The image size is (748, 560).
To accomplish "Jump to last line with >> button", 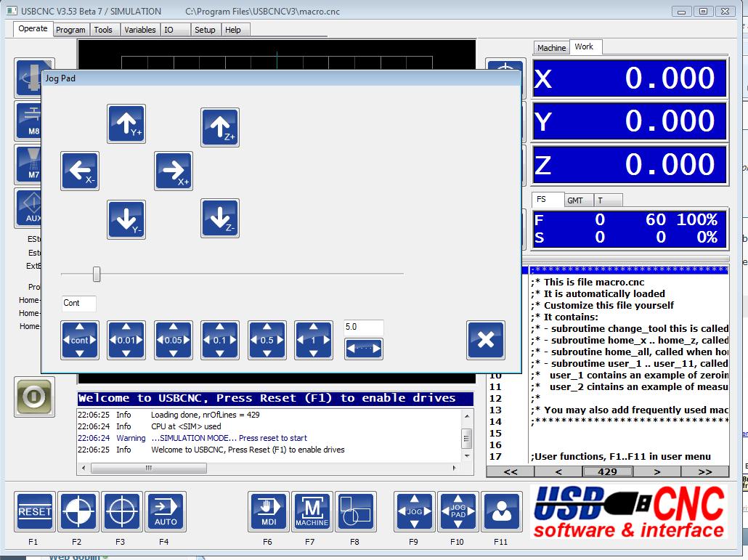I will 704,471.
